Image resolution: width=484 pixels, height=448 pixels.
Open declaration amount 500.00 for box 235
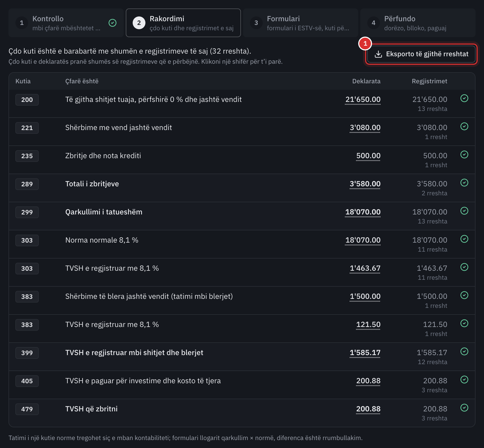(368, 156)
